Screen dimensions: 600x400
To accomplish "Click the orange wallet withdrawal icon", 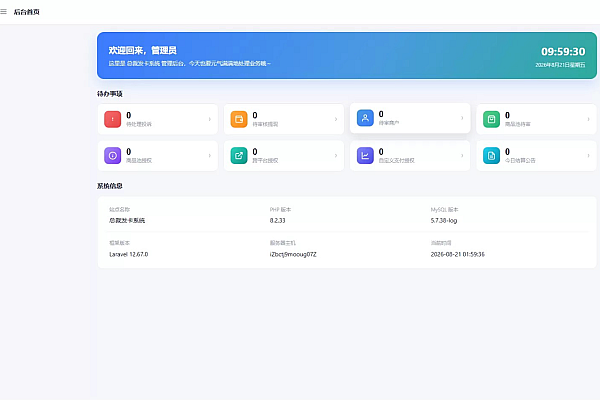I will (x=239, y=119).
